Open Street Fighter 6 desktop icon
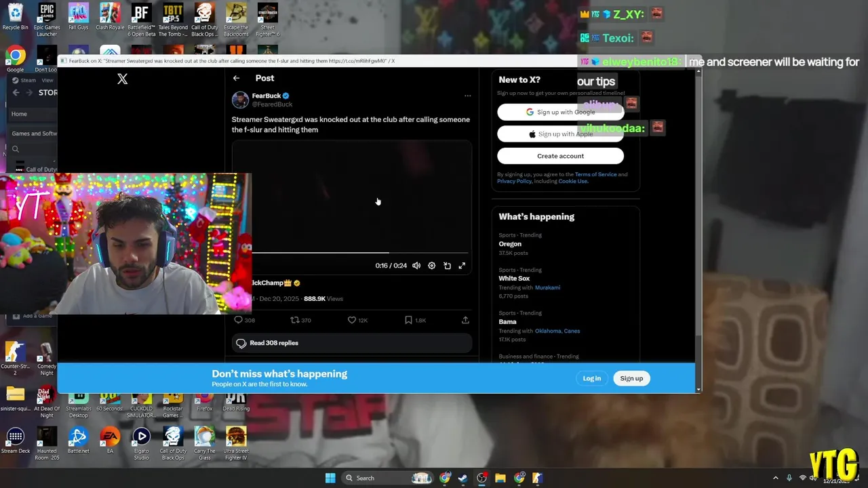The image size is (868, 488). coord(267,20)
